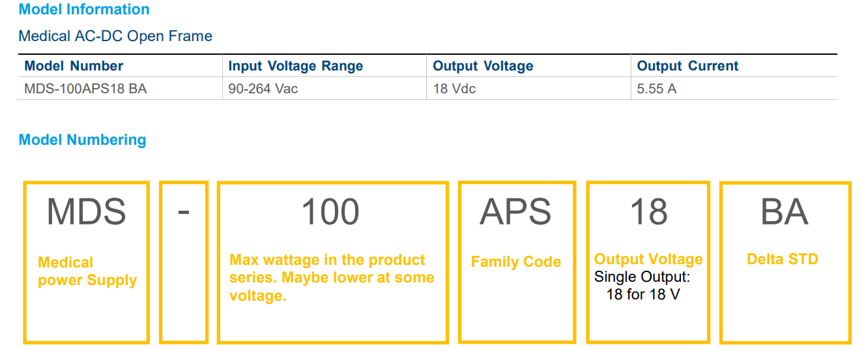Click the Medical power Supply label

pos(87,271)
